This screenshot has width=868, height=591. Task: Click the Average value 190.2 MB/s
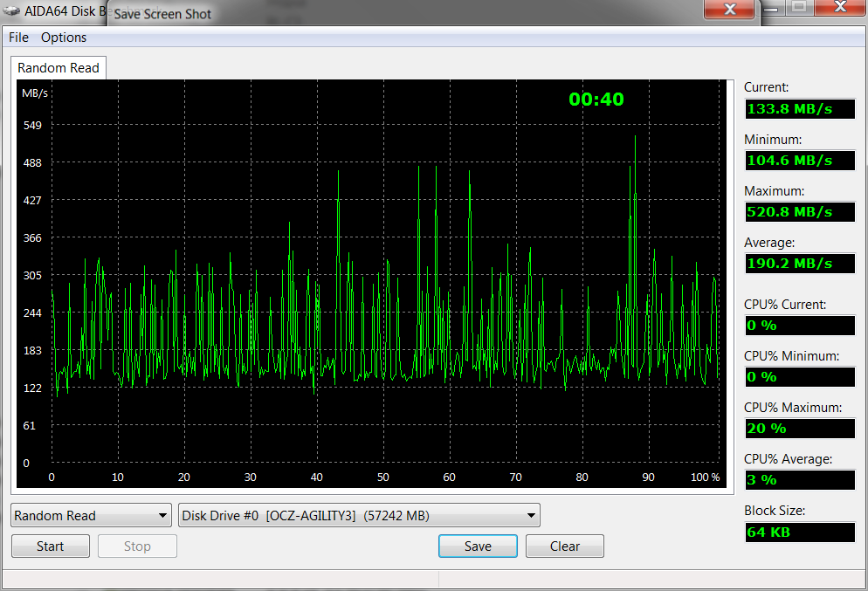pyautogui.click(x=800, y=264)
